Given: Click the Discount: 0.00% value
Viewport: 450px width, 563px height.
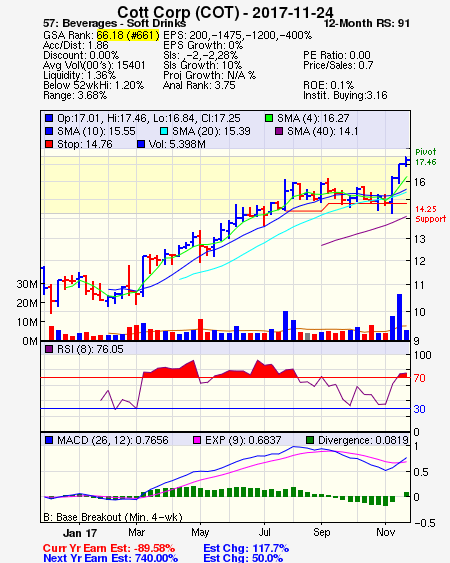Looking at the screenshot, I should click(81, 55).
